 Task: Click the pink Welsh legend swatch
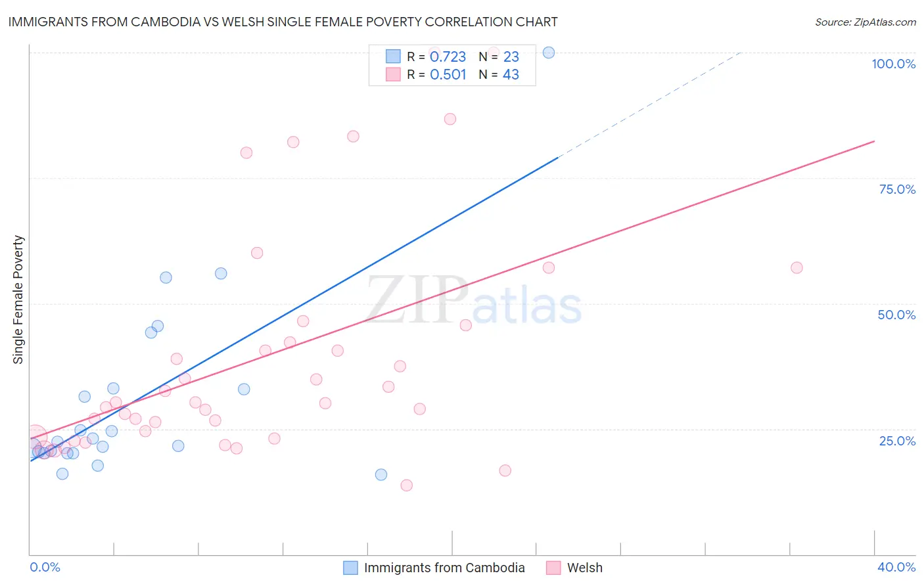coord(553,568)
